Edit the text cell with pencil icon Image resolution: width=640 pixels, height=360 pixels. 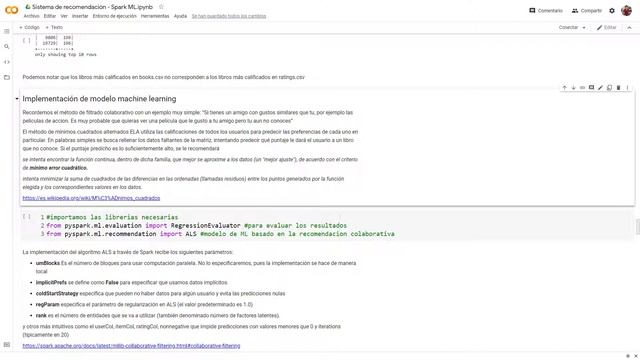tap(600, 88)
